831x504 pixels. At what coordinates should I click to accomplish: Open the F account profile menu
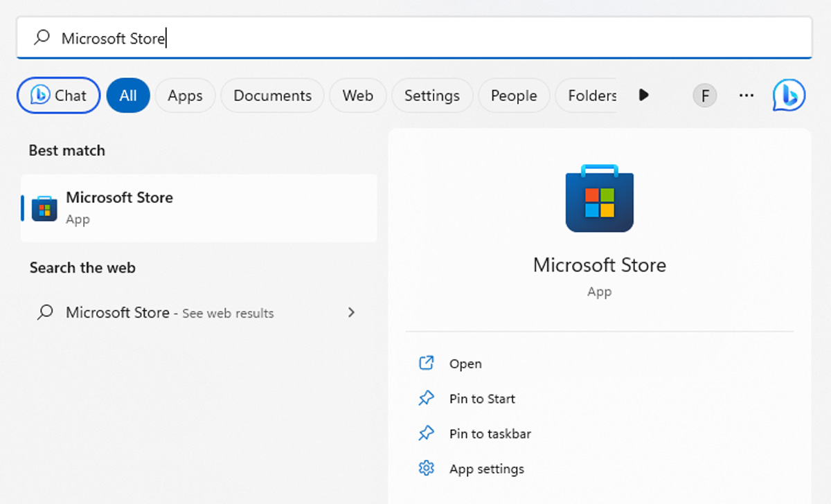[704, 96]
